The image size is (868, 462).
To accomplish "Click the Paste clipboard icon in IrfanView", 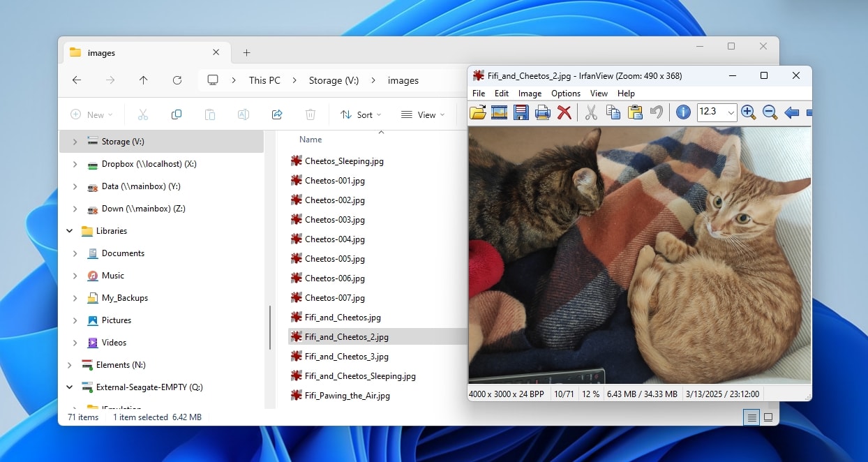I will click(635, 112).
